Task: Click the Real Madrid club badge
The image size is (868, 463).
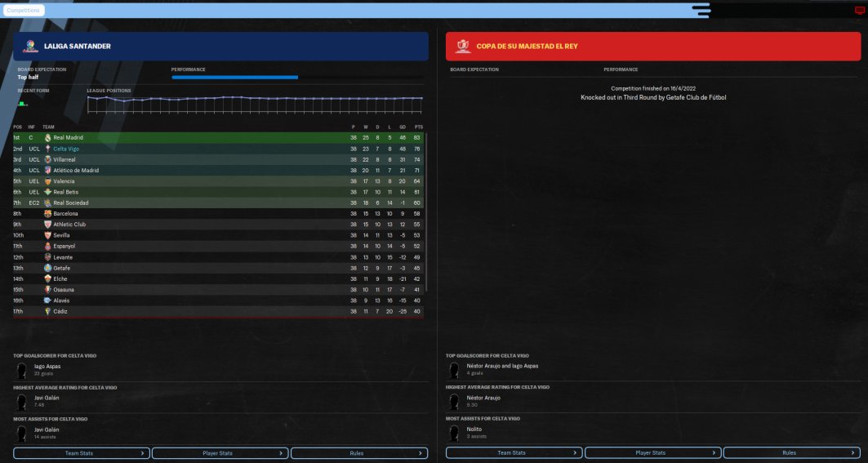Action: 47,137
